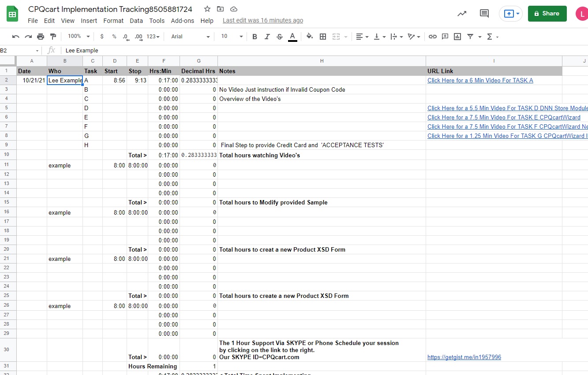Open the Tools menu
This screenshot has width=588, height=375.
[x=157, y=21]
